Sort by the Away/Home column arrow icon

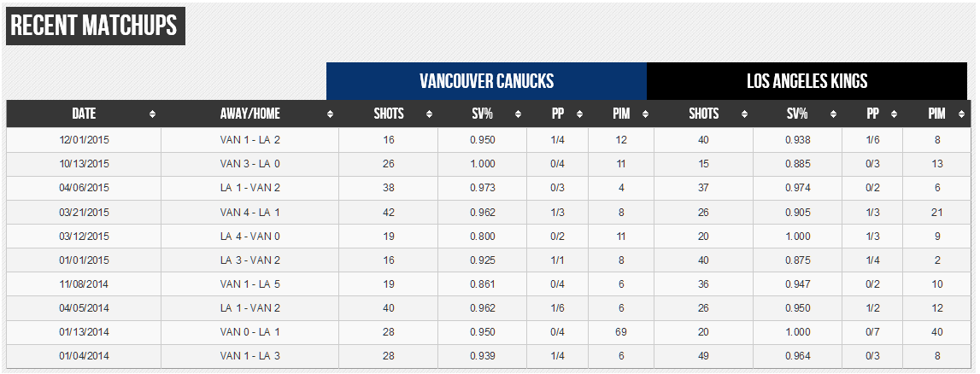330,114
